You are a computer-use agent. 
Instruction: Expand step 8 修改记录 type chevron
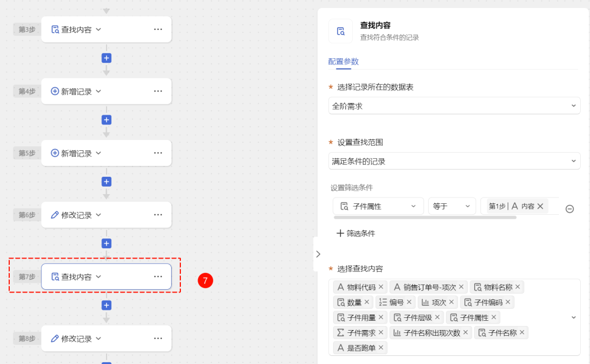[x=99, y=339]
